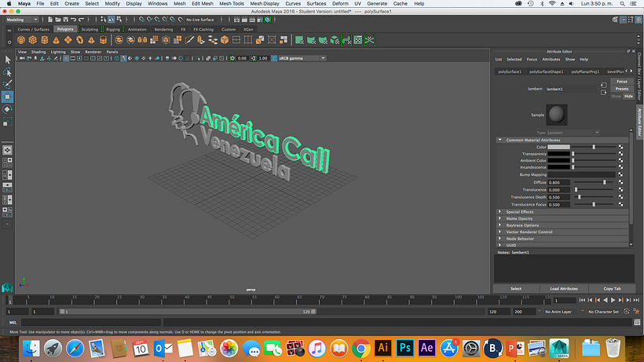
Task: Toggle select by component type mode
Action: pos(119,20)
